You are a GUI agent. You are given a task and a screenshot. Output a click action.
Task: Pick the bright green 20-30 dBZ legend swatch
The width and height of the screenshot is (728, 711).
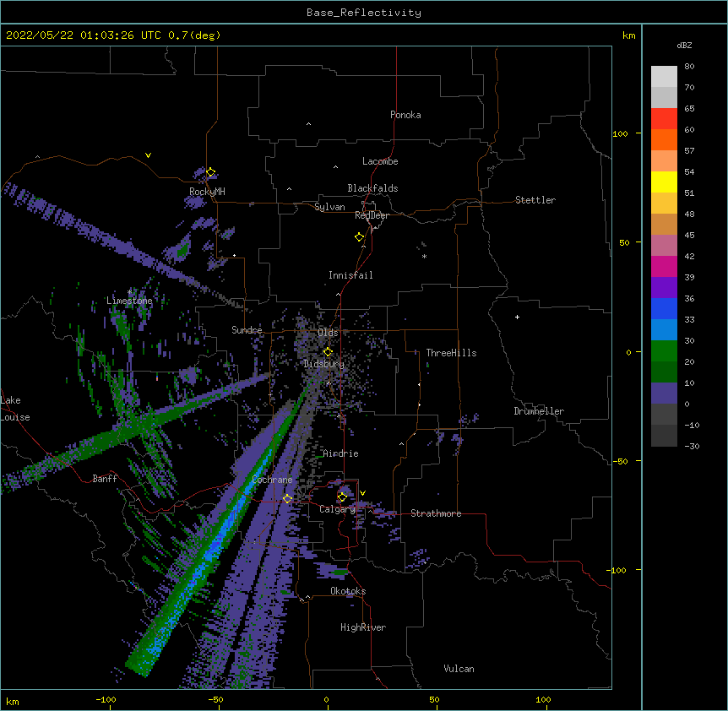pyautogui.click(x=664, y=351)
